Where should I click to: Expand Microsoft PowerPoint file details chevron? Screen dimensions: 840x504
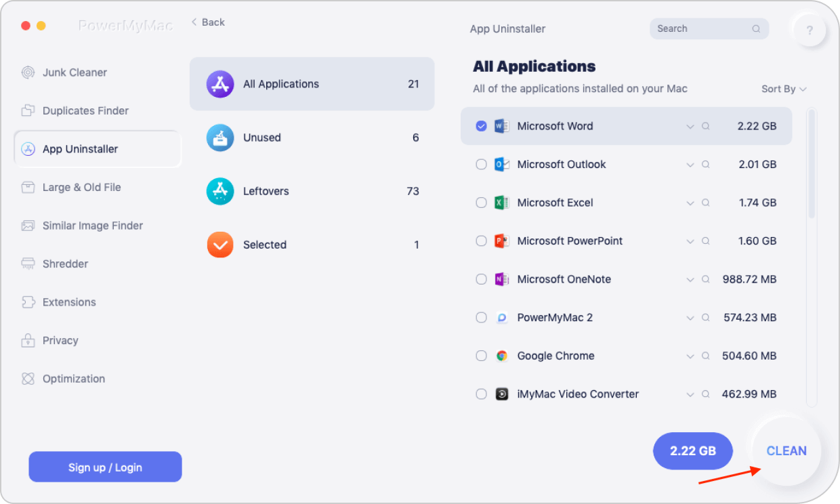[690, 241]
